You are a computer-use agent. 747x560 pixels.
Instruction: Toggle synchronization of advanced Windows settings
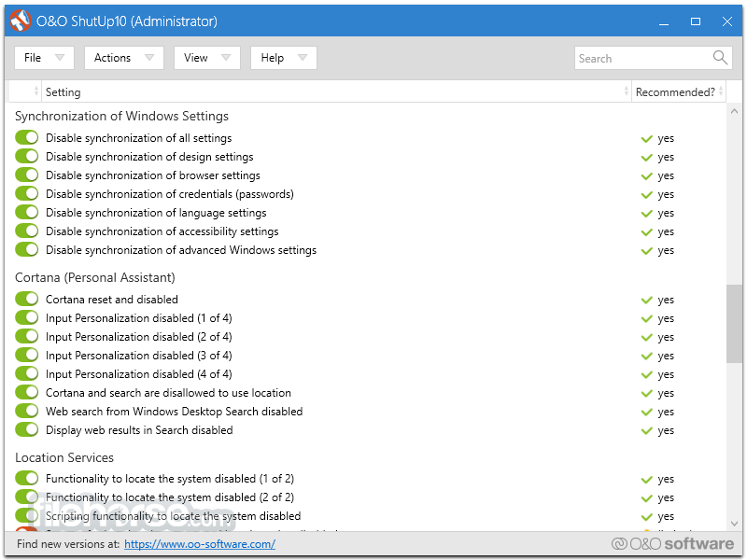tap(27, 249)
